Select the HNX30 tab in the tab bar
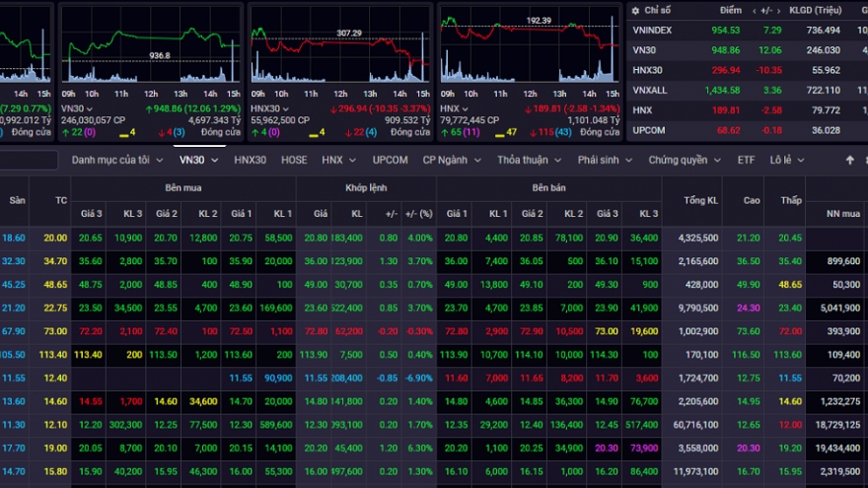Screen dimensions: 868x488 tap(250, 160)
